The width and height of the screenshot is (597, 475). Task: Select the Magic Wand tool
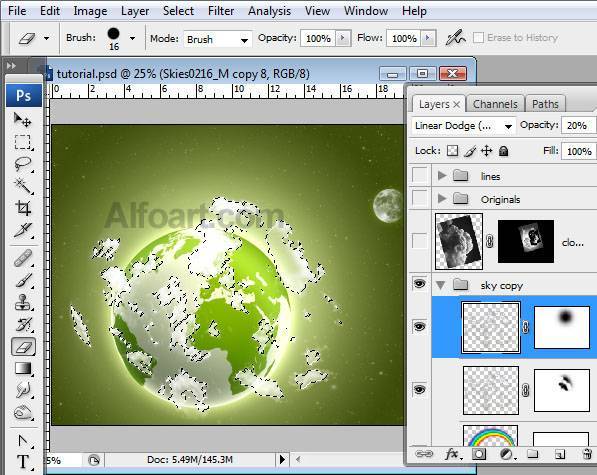22,186
